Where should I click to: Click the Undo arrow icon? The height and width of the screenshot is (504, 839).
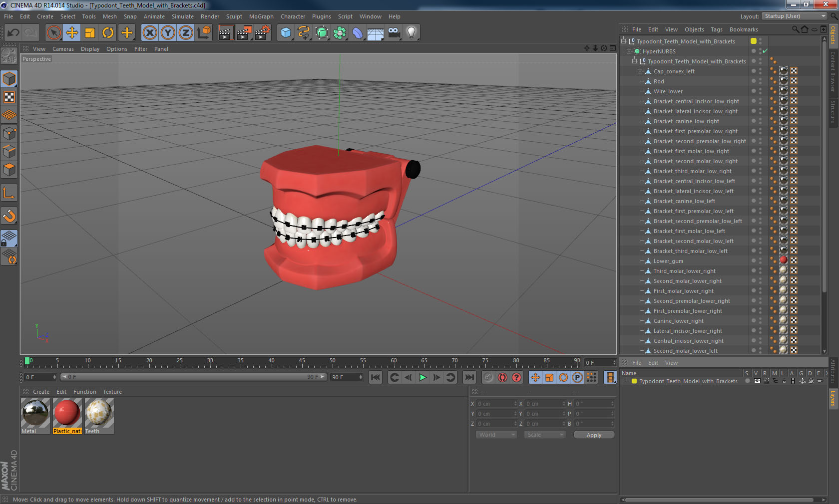(x=13, y=33)
